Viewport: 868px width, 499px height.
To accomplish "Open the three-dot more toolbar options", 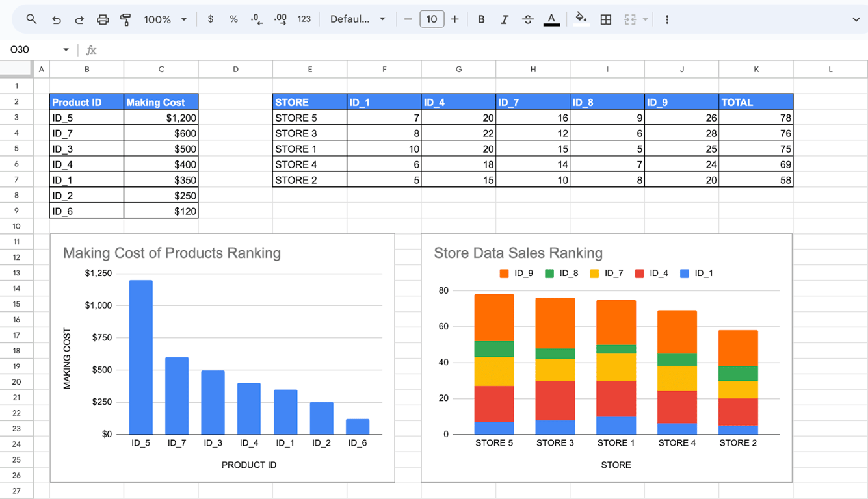I will coord(666,19).
